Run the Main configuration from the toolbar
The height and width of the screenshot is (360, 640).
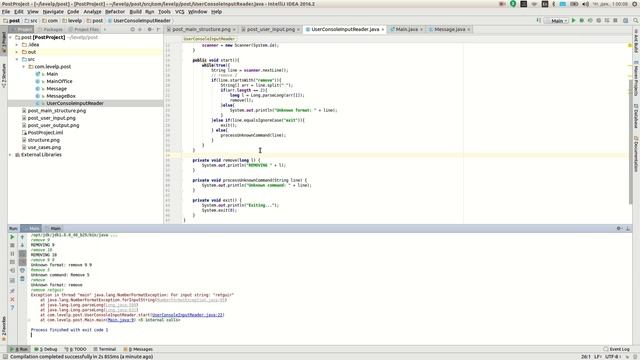click(x=573, y=20)
